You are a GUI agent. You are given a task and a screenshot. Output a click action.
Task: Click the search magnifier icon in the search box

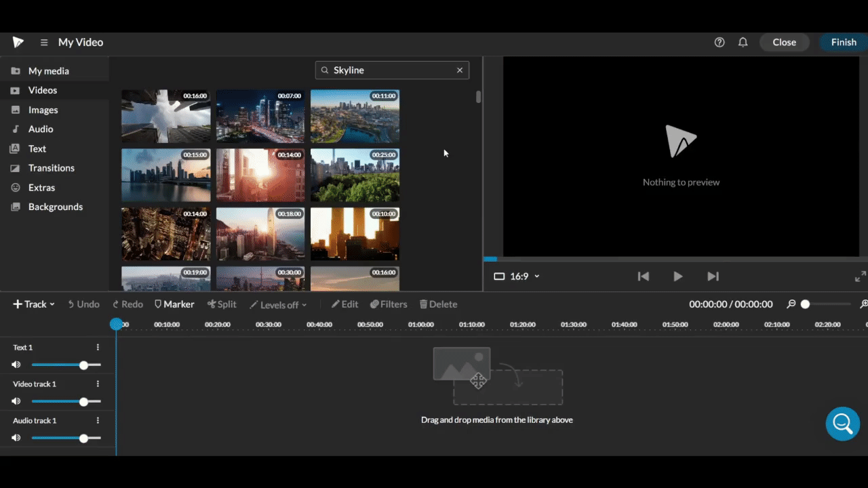coord(325,70)
